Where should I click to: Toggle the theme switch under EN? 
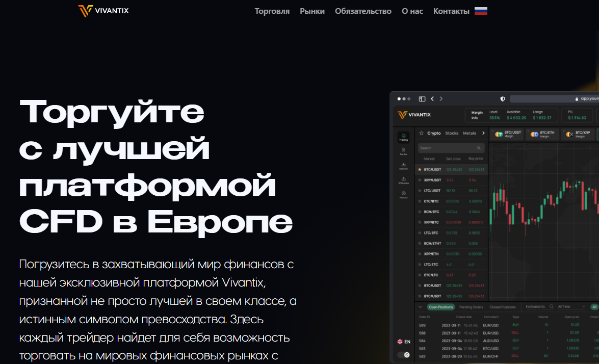tap(406, 354)
